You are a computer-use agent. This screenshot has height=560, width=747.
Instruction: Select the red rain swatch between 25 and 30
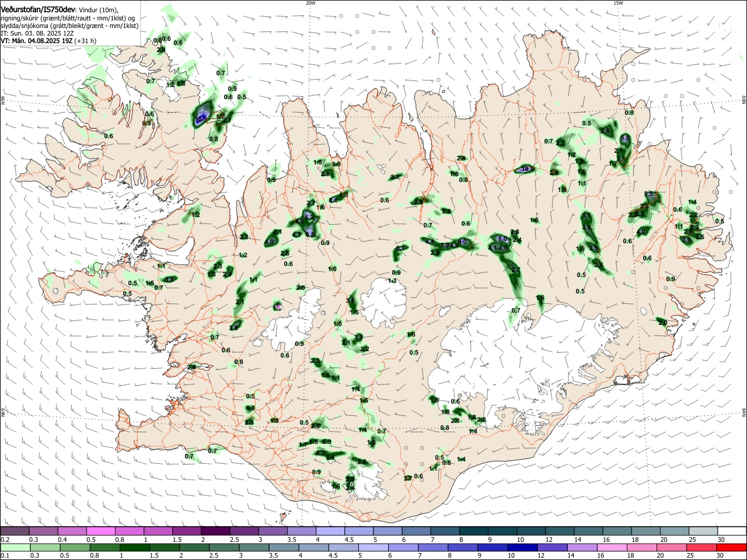(703, 547)
